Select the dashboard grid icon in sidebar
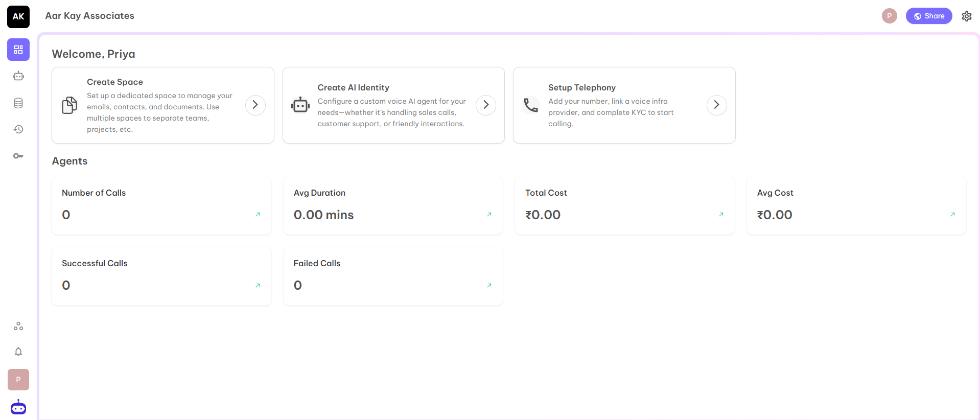 [18, 50]
